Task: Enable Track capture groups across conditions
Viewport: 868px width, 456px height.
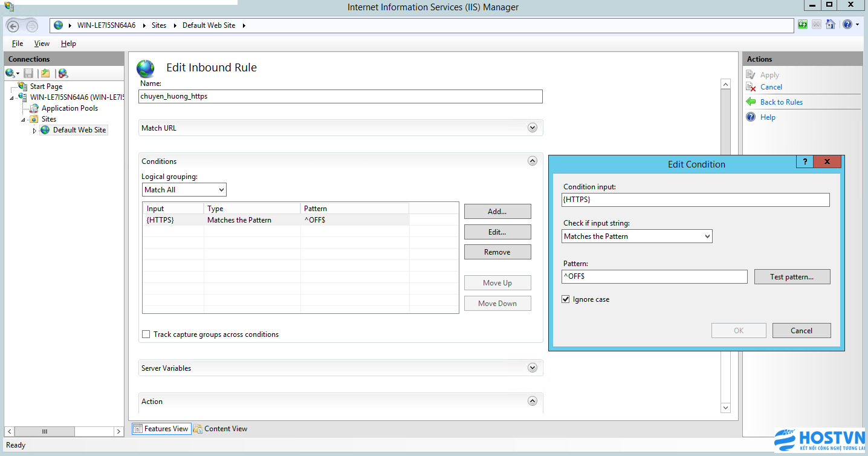Action: 146,334
